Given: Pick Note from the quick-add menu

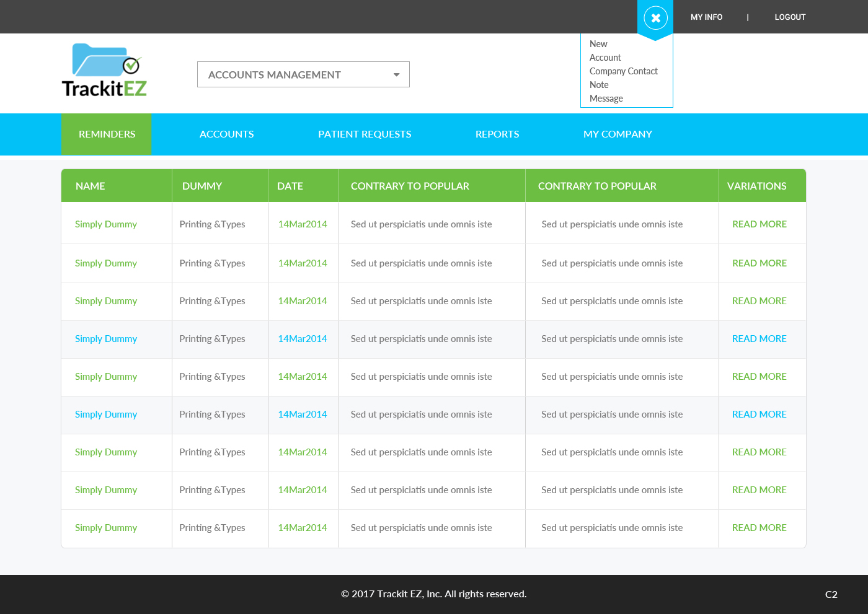Looking at the screenshot, I should 599,85.
